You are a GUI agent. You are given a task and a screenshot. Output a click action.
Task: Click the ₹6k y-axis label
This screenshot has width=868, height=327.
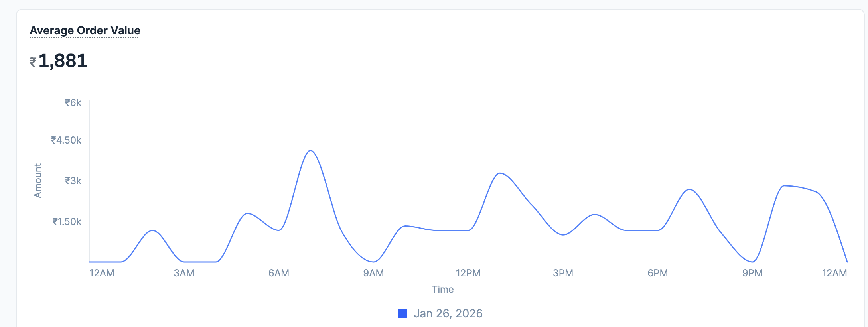[x=73, y=103]
